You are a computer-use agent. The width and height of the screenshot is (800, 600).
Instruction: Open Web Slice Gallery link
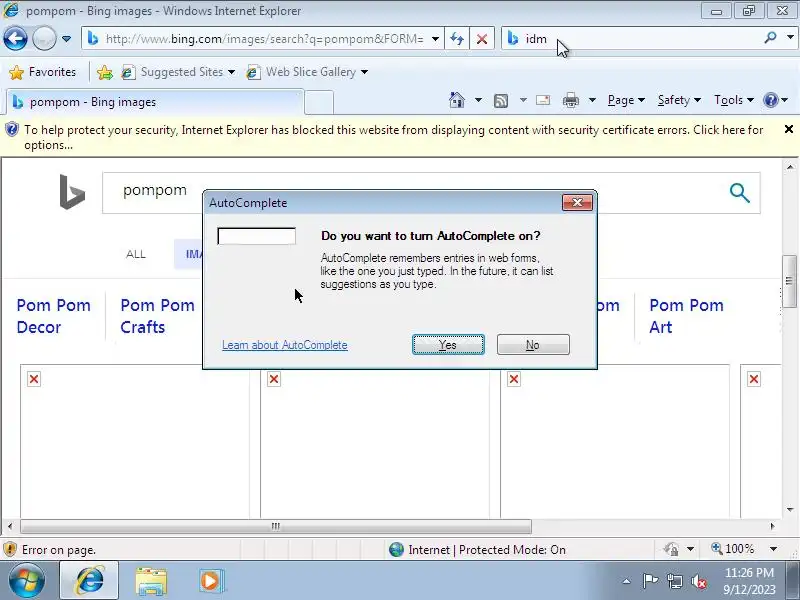(x=307, y=72)
